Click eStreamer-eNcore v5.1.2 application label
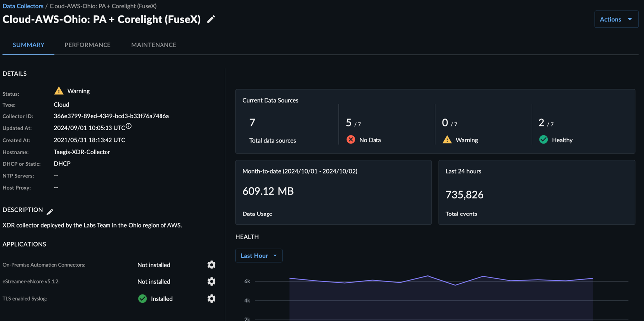644x321 pixels. (31, 281)
